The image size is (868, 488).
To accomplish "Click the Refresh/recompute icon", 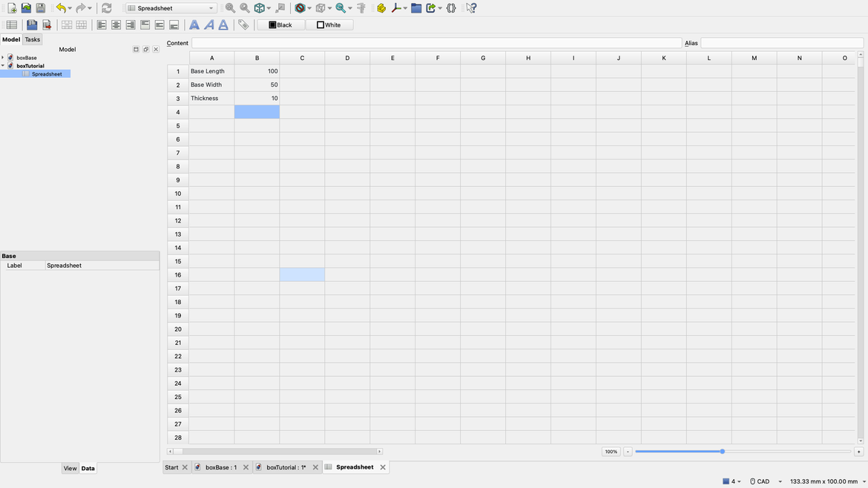I will 106,7.
